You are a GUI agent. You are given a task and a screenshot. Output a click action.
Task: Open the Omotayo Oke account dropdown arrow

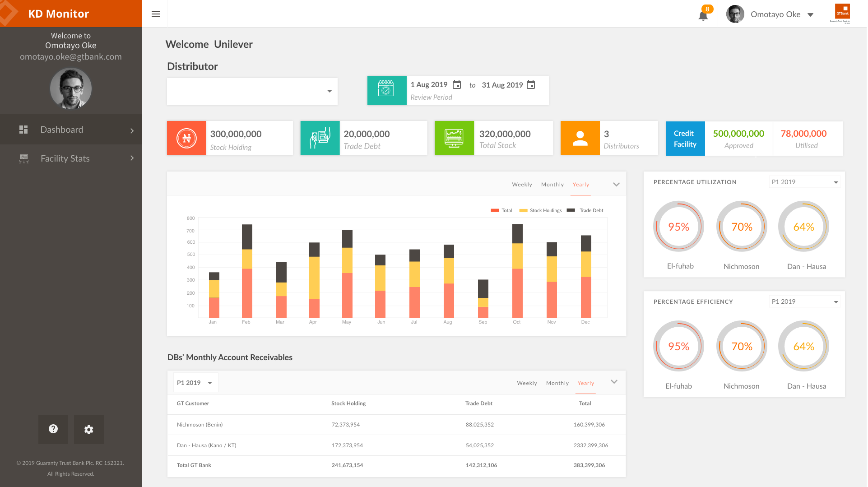coord(811,15)
